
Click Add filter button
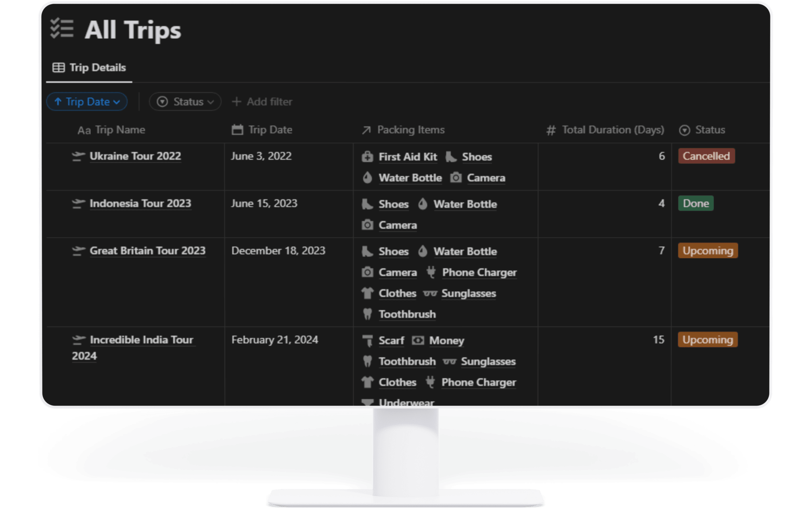click(262, 102)
